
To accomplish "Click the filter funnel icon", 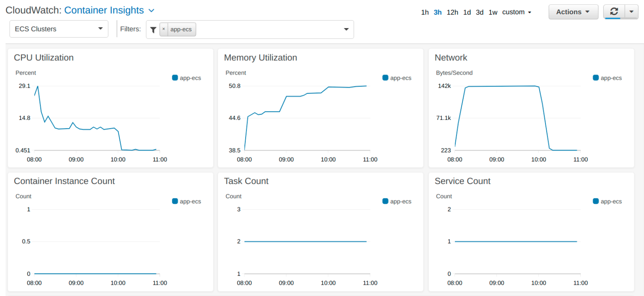I will point(153,29).
